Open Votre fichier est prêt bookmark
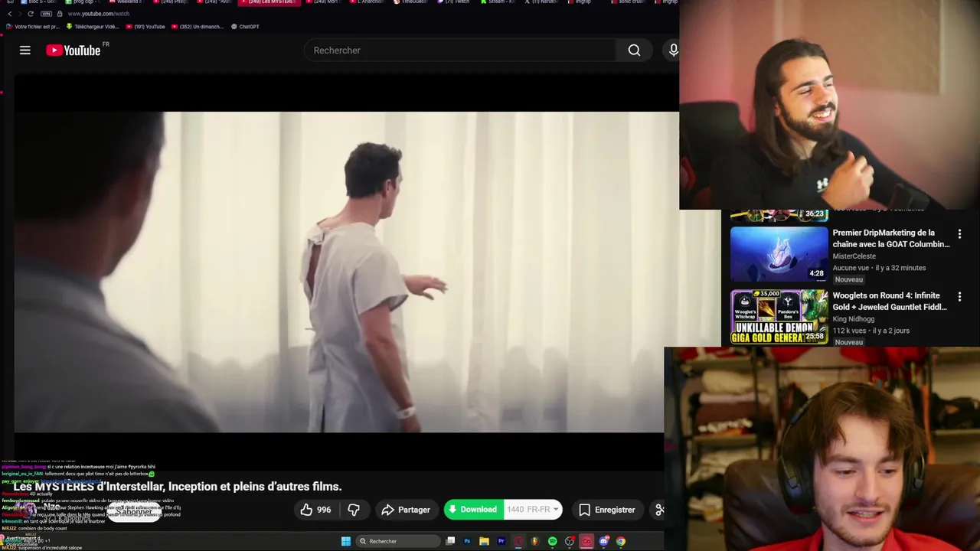The width and height of the screenshot is (980, 551). (x=32, y=27)
